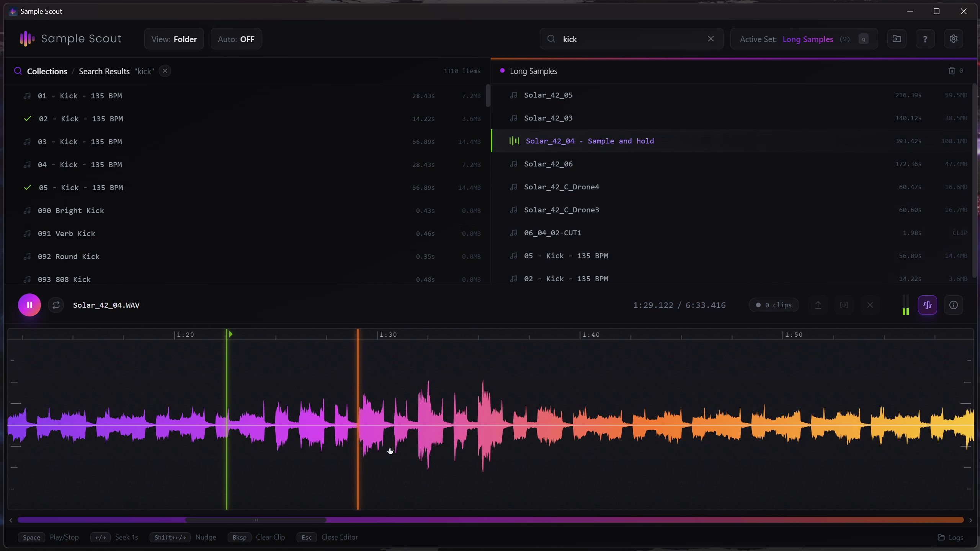Toggle Auto OFF button
Viewport: 980px width, 551px height.
[236, 39]
